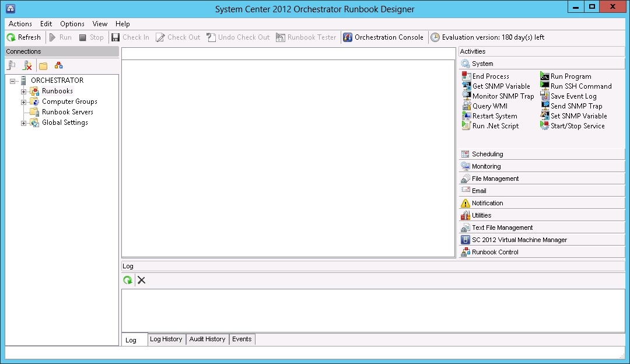Click the evaluation version notice
The width and height of the screenshot is (630, 364).
pos(488,37)
